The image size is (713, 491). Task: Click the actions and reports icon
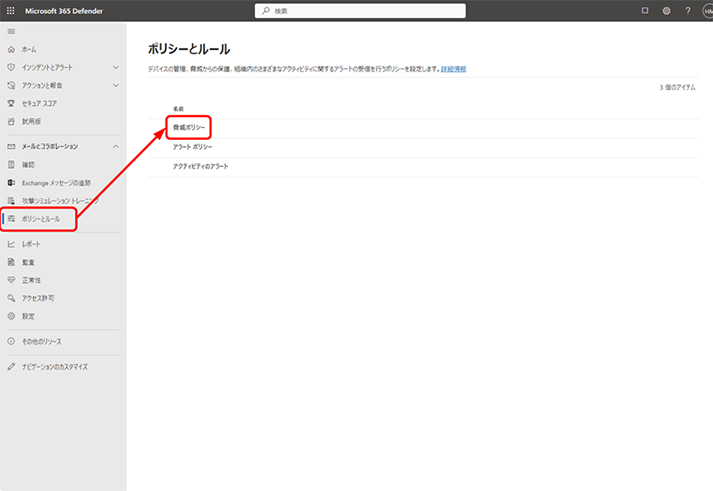tap(11, 85)
